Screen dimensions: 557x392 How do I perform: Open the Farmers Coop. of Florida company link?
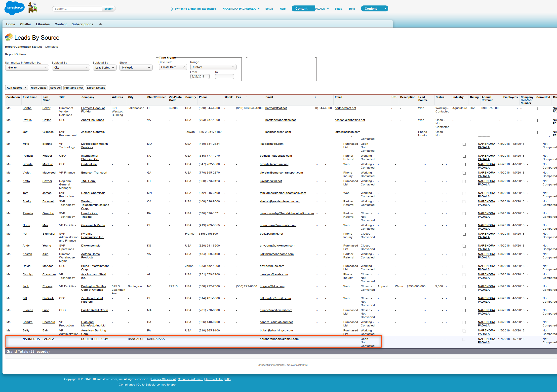click(x=93, y=110)
